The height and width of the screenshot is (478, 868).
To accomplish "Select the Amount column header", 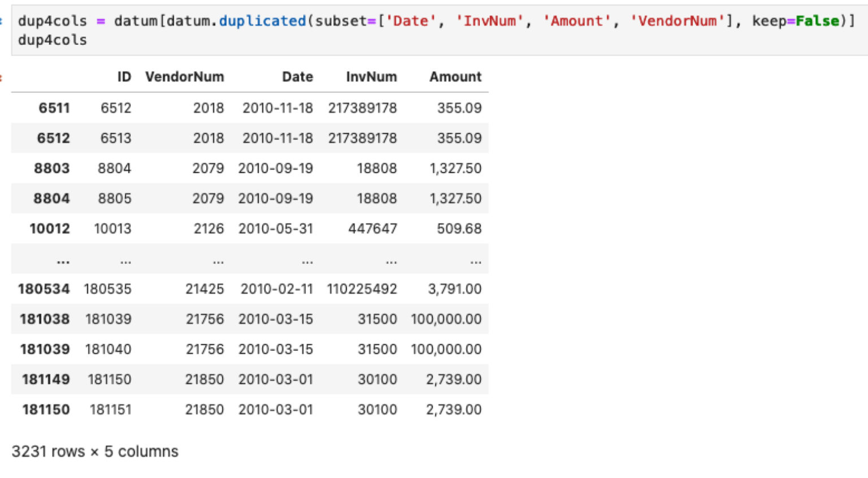I will [x=455, y=77].
